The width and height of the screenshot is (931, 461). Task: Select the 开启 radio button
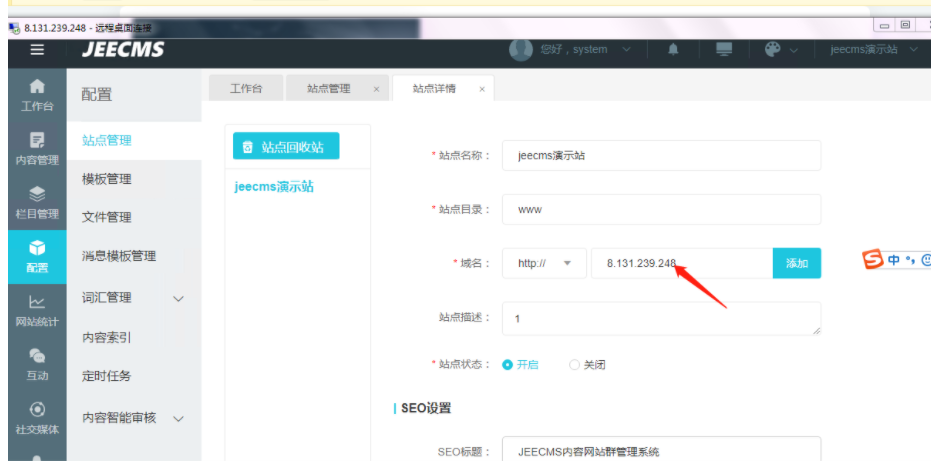tap(507, 365)
